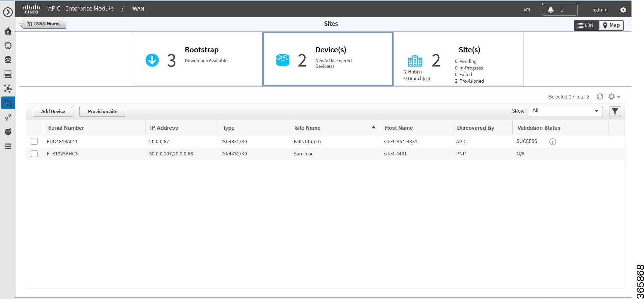This screenshot has width=644, height=299.
Task: Click APIC - Enterprise Module title
Action: pos(81,9)
